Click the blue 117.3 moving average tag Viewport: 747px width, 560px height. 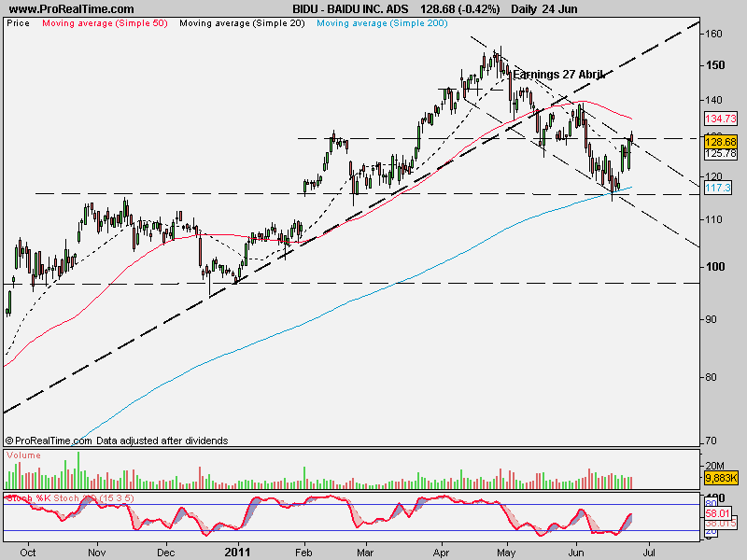point(718,188)
